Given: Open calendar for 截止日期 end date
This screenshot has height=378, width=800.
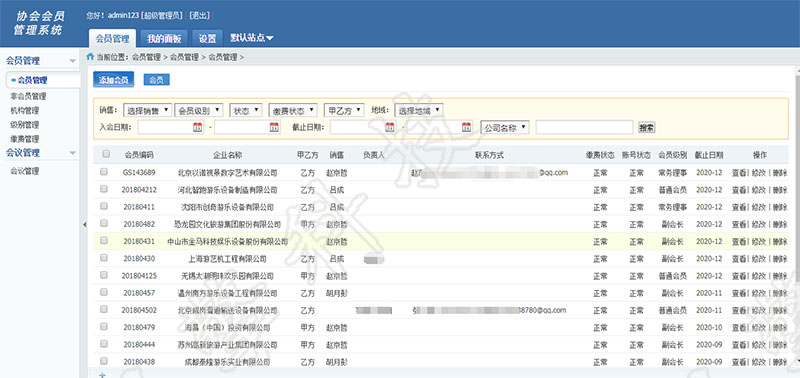Looking at the screenshot, I should click(x=466, y=128).
